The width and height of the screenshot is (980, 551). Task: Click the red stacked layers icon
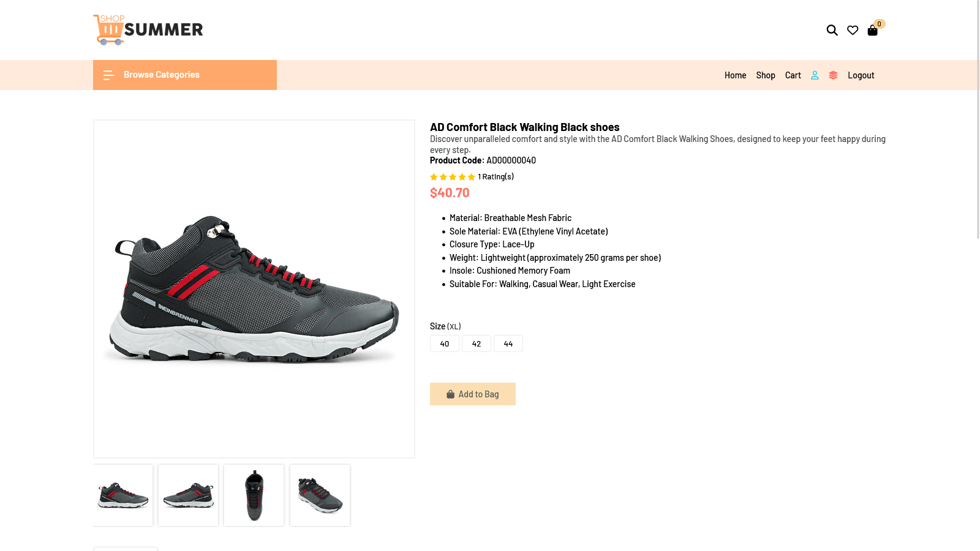[x=833, y=75]
